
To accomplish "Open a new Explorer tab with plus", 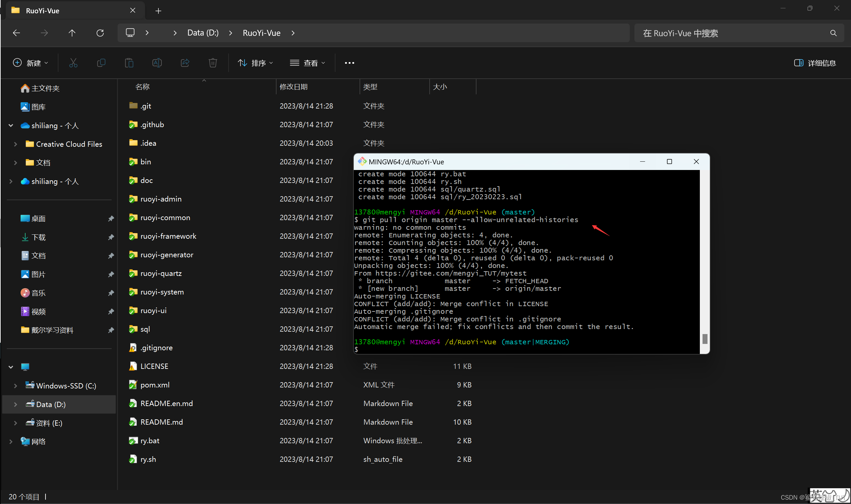I will pyautogui.click(x=158, y=11).
